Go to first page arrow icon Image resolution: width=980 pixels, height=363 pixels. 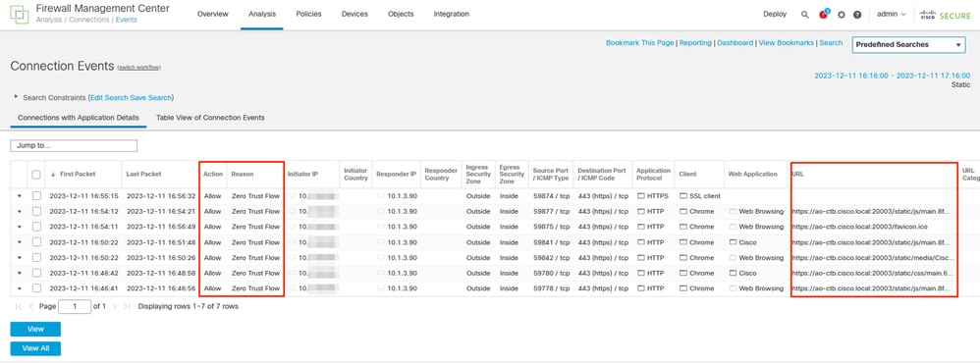coord(18,307)
